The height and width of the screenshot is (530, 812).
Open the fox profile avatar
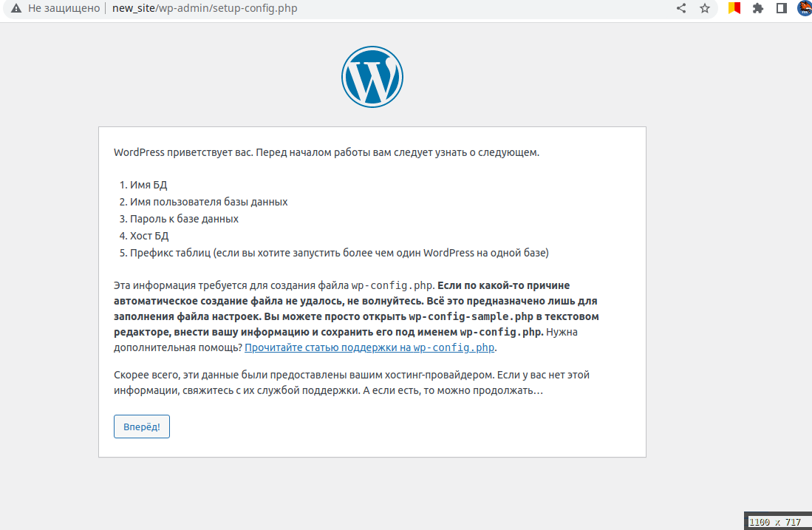tap(804, 9)
